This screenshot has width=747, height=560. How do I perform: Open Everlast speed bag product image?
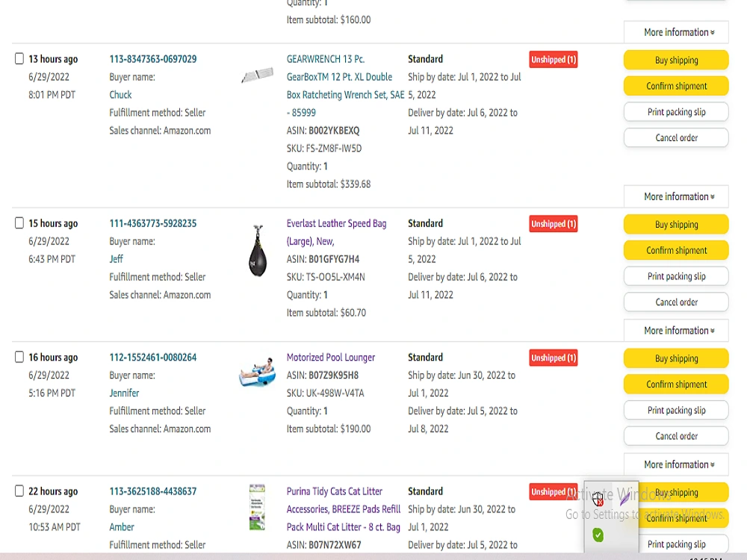(258, 251)
